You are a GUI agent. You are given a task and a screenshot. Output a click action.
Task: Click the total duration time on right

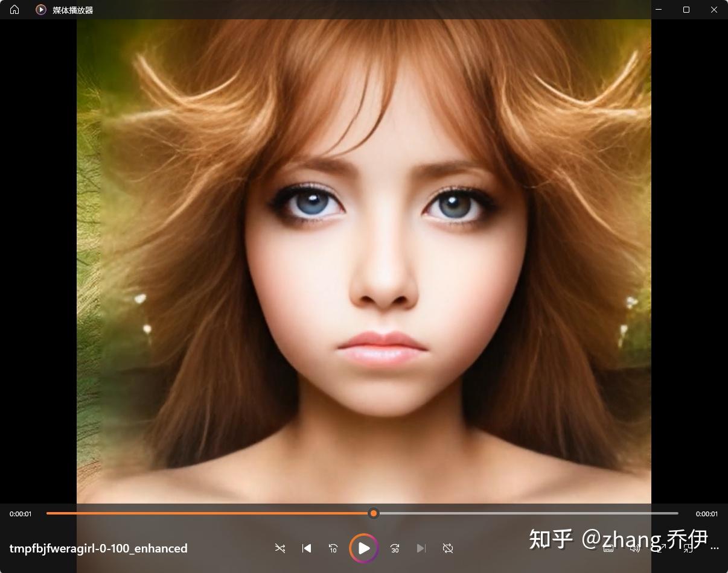pyautogui.click(x=707, y=514)
